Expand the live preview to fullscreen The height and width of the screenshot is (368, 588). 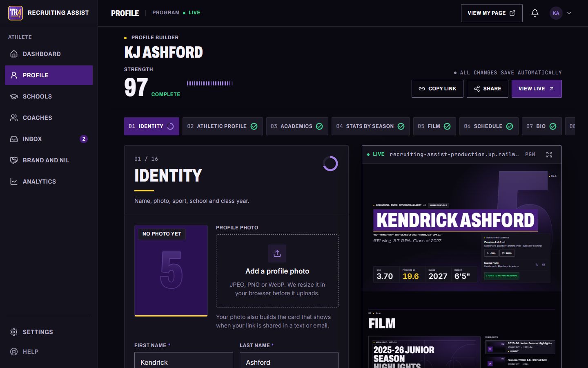pos(549,155)
